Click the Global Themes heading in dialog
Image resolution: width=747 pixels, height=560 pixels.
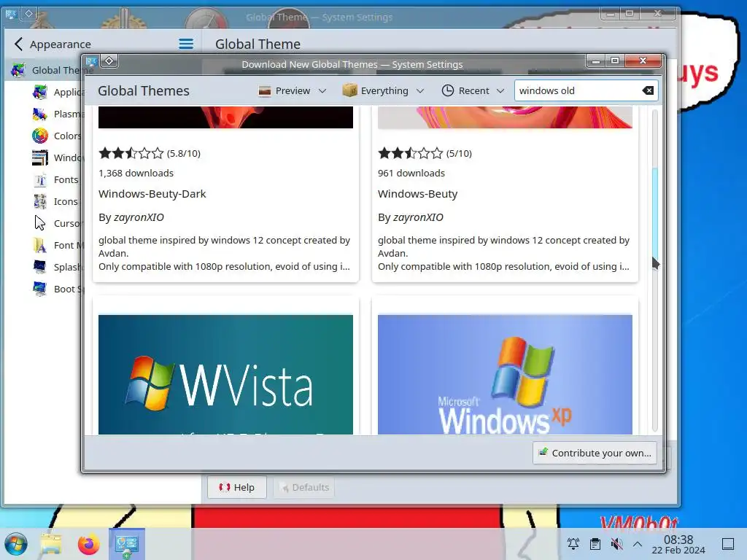click(144, 91)
